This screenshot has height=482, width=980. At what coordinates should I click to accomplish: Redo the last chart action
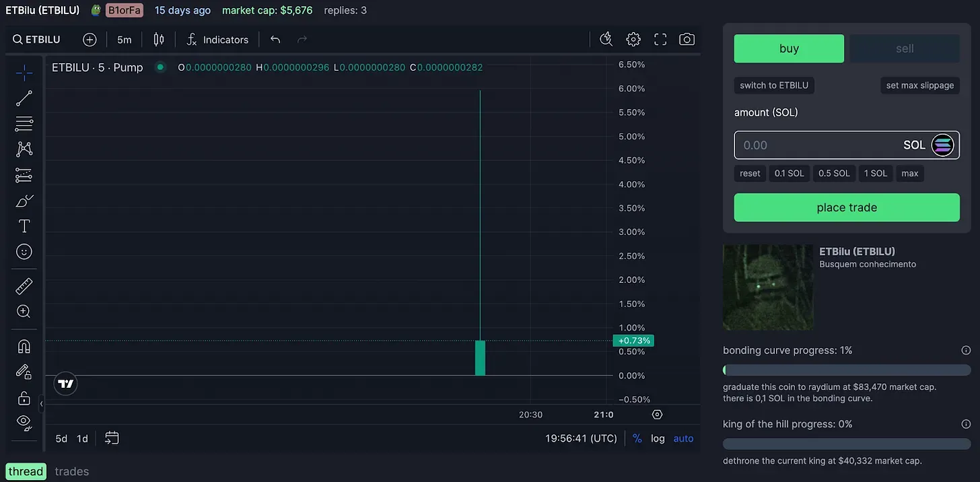[x=302, y=40]
